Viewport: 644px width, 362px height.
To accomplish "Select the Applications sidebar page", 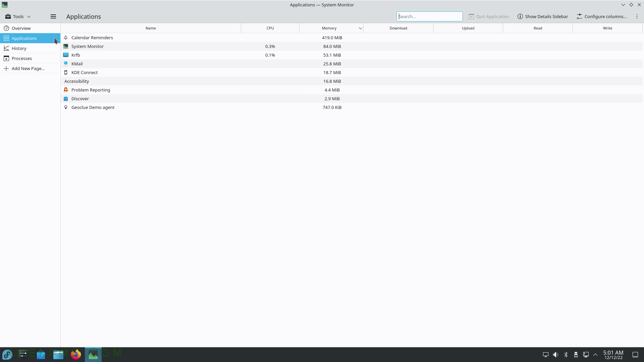I will click(x=30, y=38).
